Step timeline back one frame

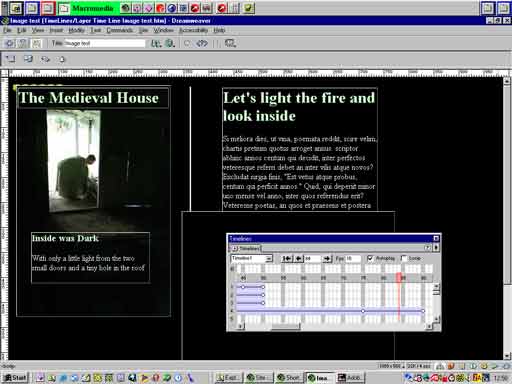click(299, 258)
